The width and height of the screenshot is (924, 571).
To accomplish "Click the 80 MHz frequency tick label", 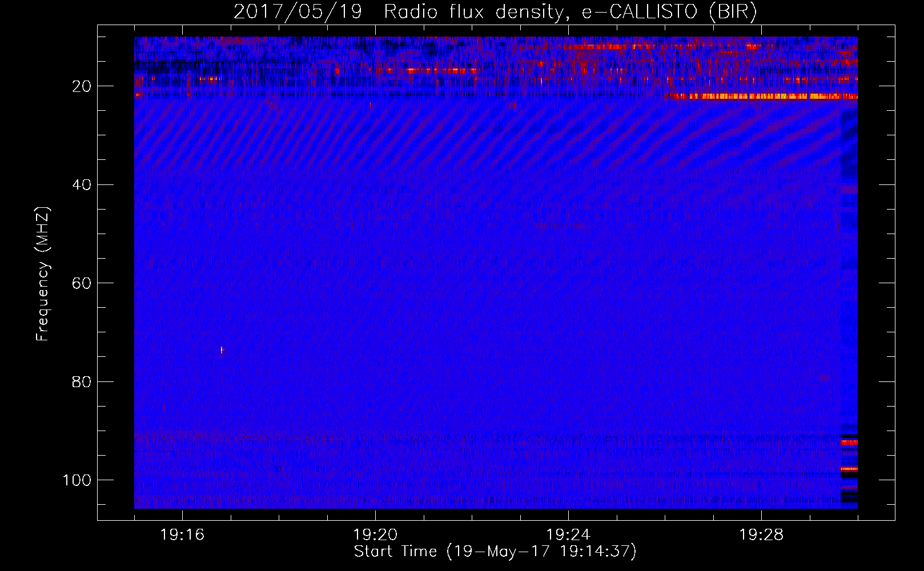I will point(82,382).
